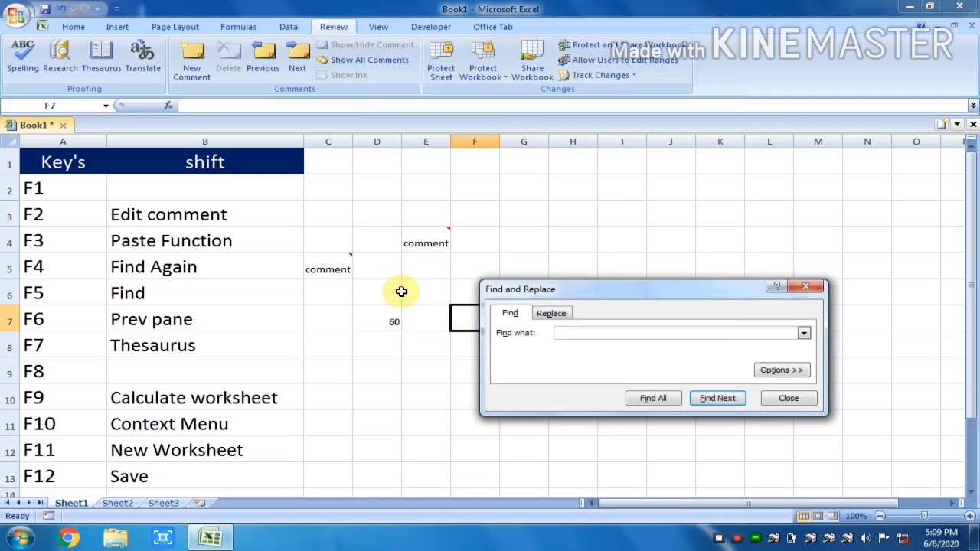Run the Spelling check
The height and width of the screenshot is (551, 980).
tap(23, 57)
